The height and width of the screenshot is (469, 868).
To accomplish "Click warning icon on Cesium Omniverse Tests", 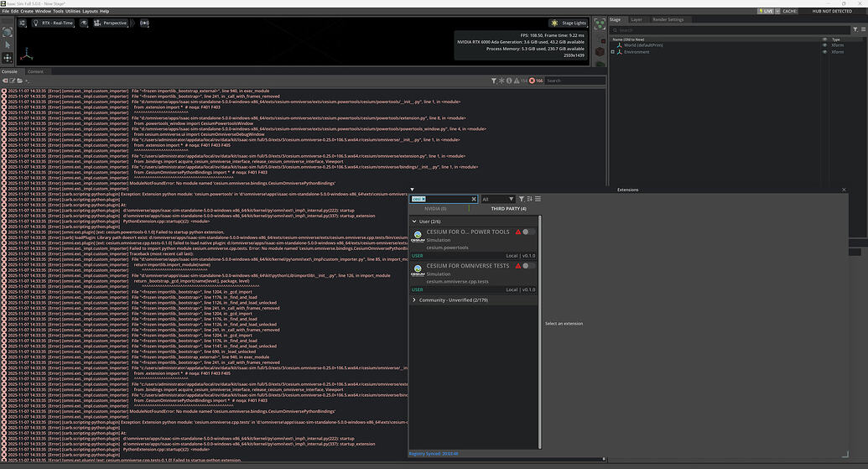I will [x=518, y=266].
